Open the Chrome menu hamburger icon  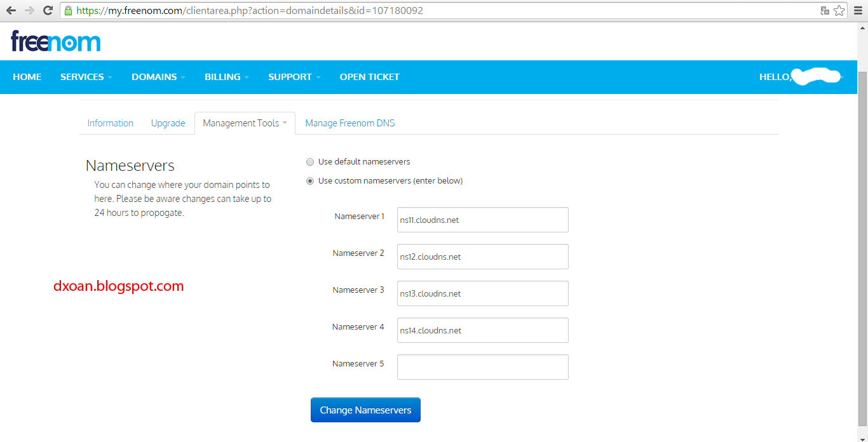click(x=857, y=11)
